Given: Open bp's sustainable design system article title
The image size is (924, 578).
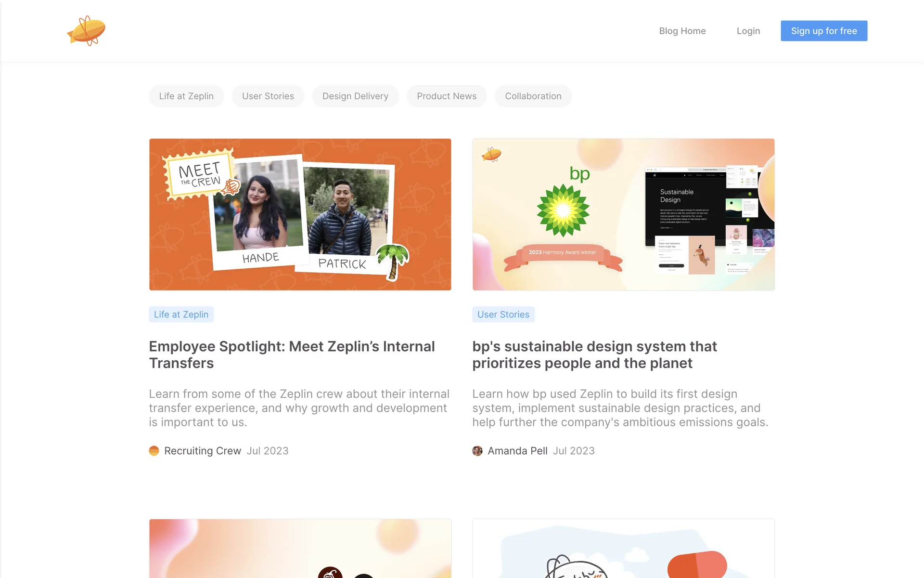Looking at the screenshot, I should [x=594, y=355].
